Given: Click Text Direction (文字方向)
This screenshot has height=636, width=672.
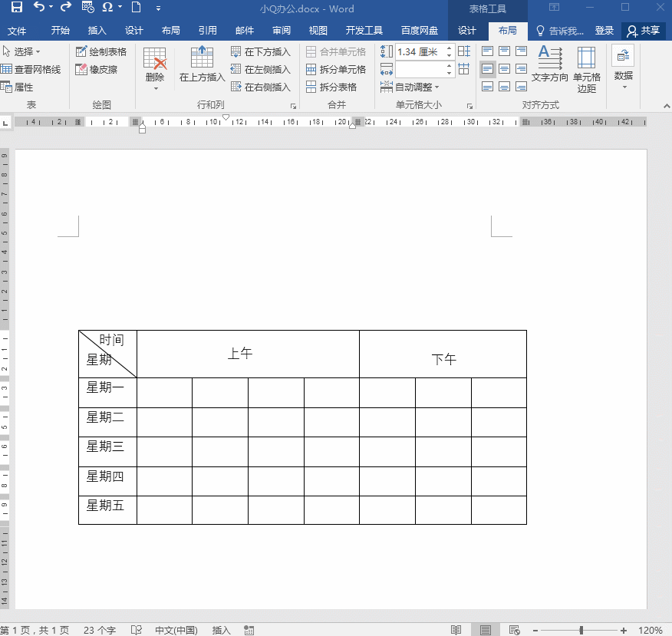Looking at the screenshot, I should (550, 64).
